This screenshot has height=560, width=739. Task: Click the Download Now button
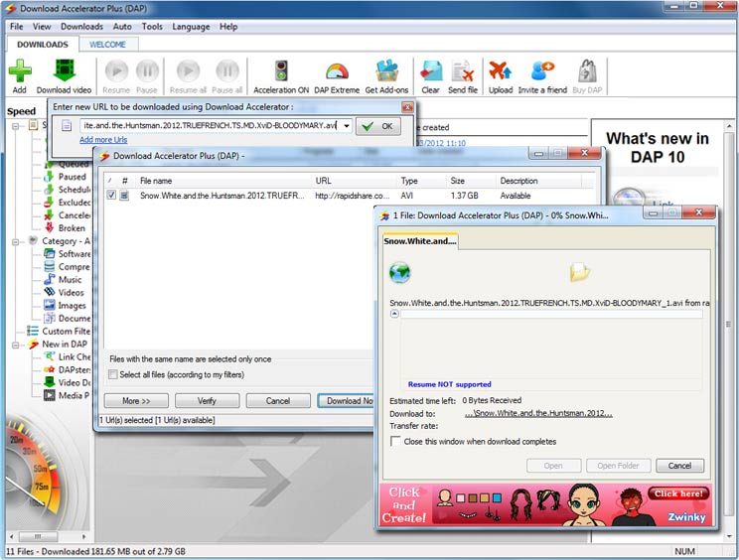point(346,401)
